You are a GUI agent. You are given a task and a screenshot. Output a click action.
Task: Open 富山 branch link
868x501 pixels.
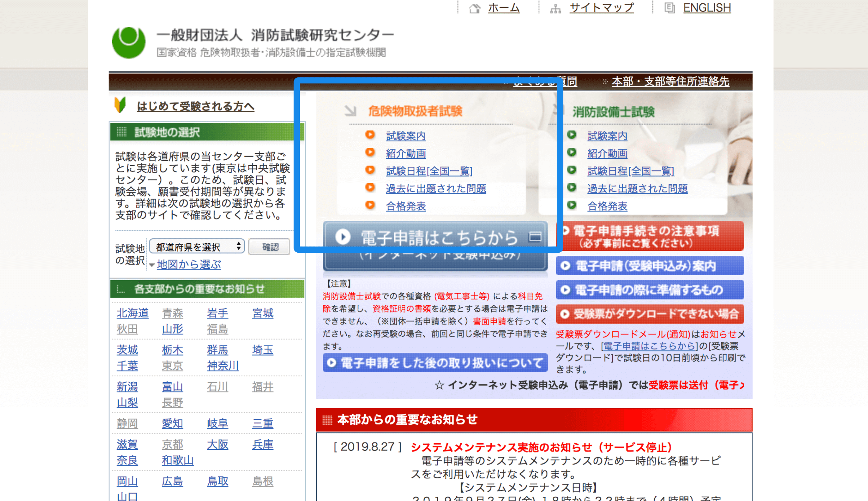[x=172, y=387]
